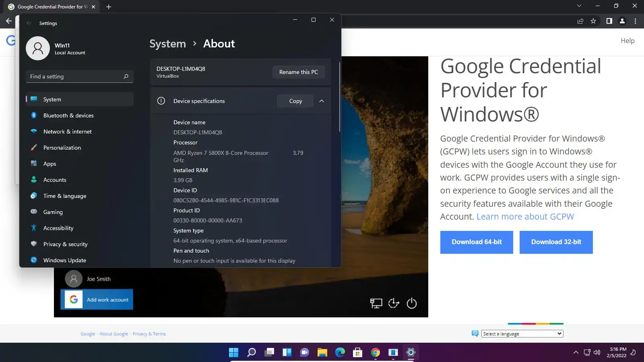644x362 pixels.
Task: Launch Chat from the taskbar
Action: point(305,353)
